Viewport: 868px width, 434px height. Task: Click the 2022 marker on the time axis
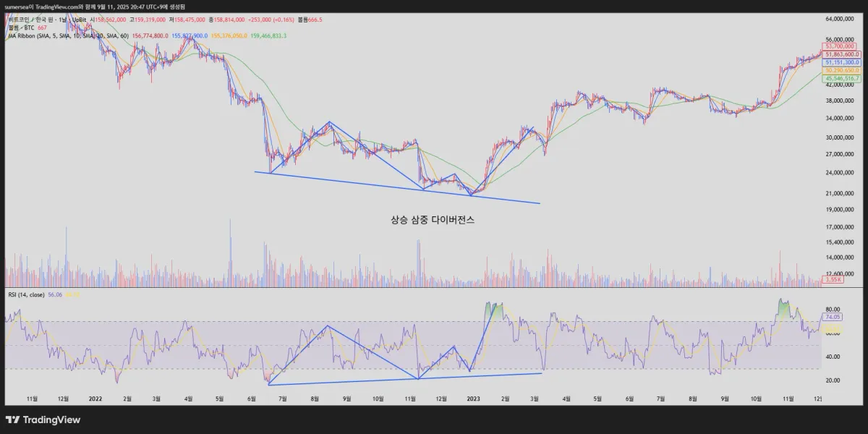tap(94, 398)
